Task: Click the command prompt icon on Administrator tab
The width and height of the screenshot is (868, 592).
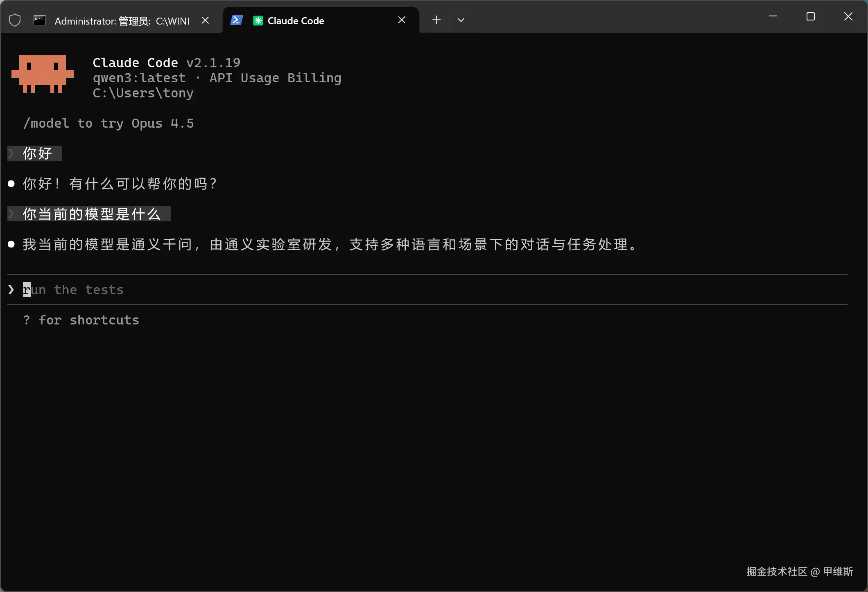Action: (x=40, y=20)
